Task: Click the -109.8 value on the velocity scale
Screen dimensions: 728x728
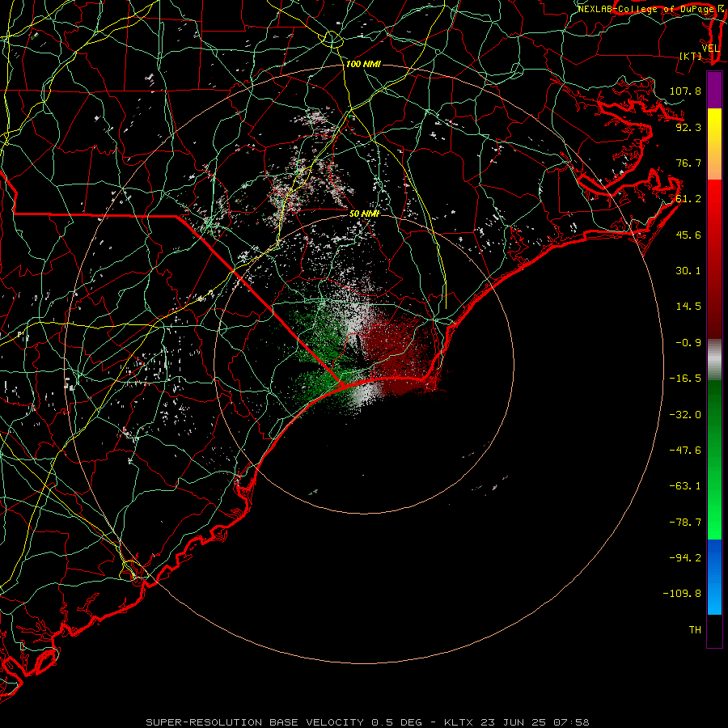Action: (682, 594)
